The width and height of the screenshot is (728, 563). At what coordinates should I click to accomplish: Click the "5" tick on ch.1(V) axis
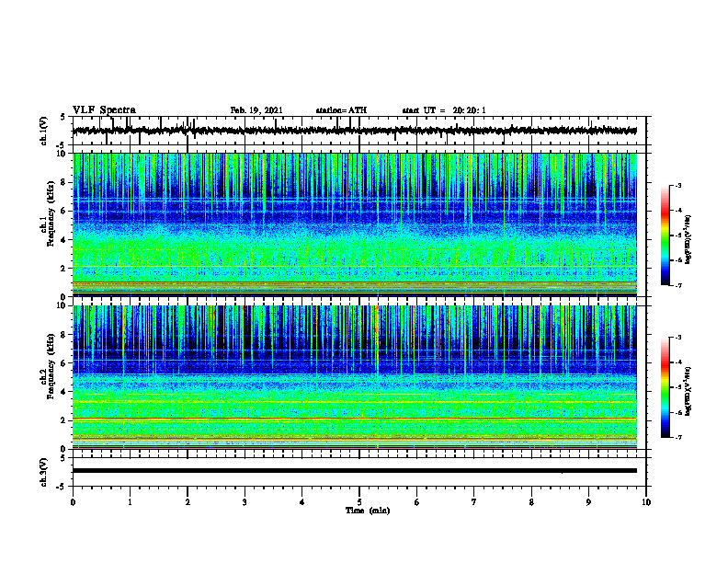[63, 117]
